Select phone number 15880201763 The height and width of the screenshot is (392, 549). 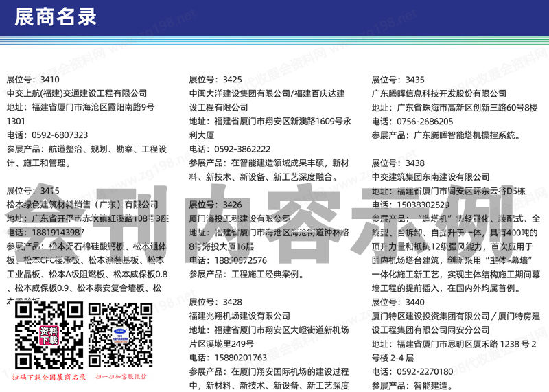click(241, 358)
